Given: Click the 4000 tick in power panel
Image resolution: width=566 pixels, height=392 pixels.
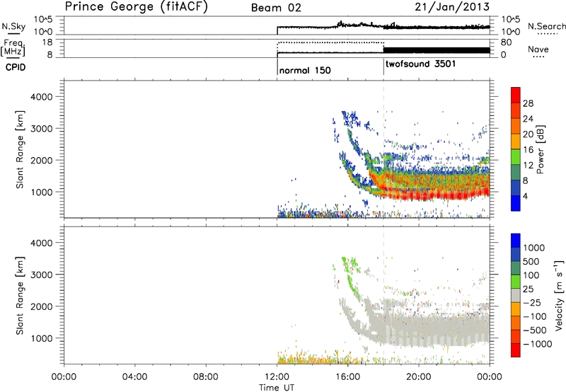Looking at the screenshot, I should pos(41,97).
